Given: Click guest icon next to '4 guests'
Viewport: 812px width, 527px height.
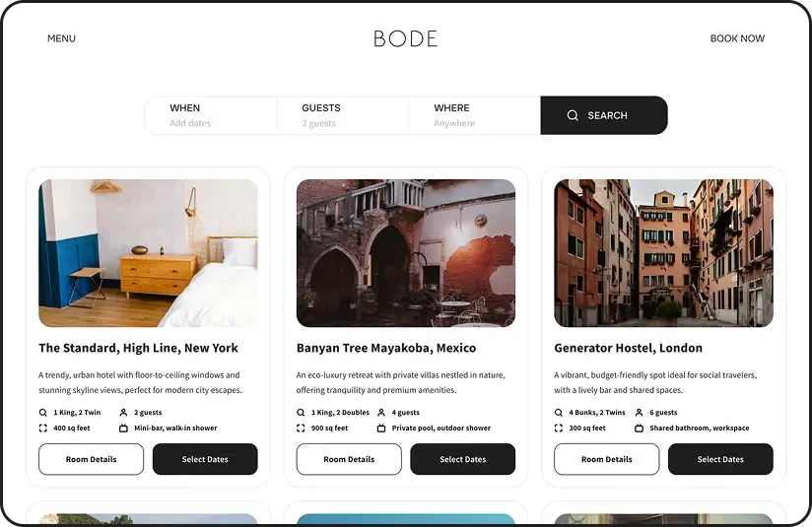Looking at the screenshot, I should point(381,413).
